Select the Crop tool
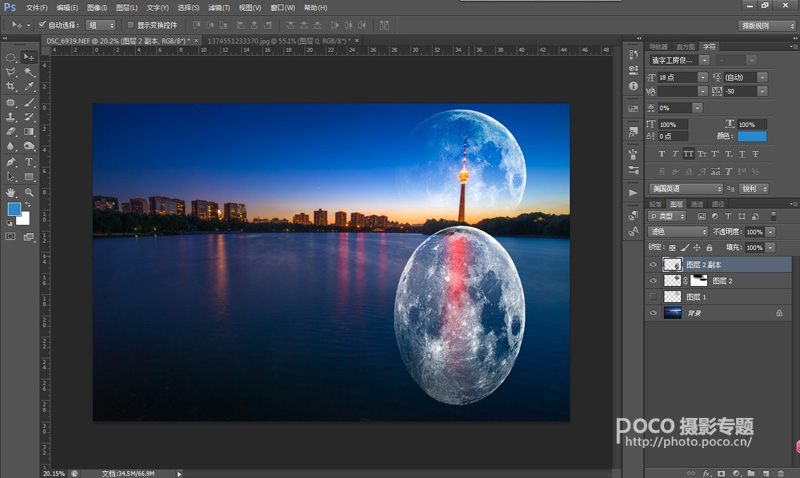 coord(11,87)
